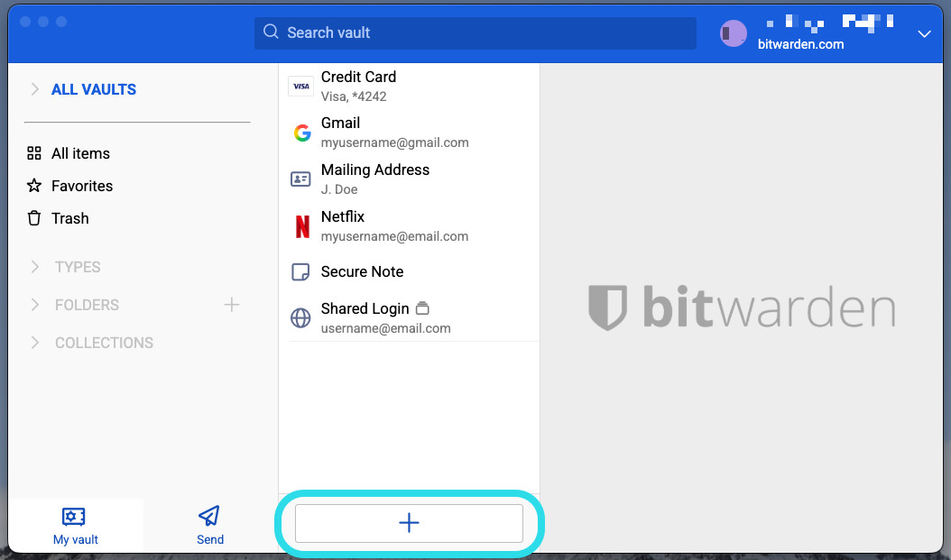This screenshot has height=560, width=951.
Task: Expand the Types section
Action: click(35, 267)
